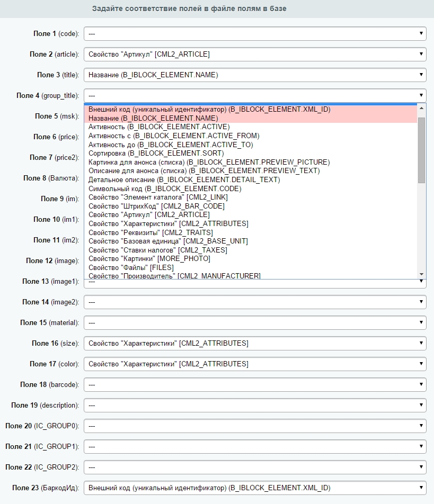Choose 'Название (B_IBLOCK_ELEMENT.NAME)' in open list
This screenshot has height=504, width=434.
point(153,119)
